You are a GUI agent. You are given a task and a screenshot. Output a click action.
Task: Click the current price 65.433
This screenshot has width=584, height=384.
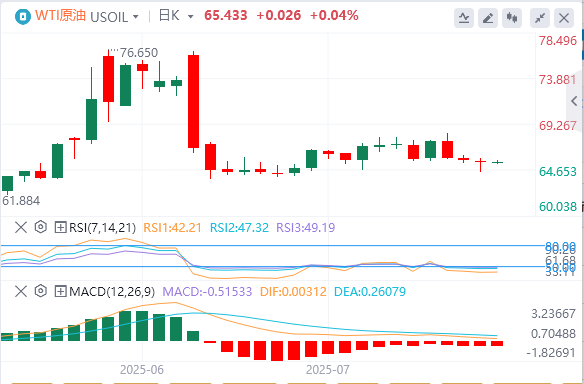click(226, 16)
